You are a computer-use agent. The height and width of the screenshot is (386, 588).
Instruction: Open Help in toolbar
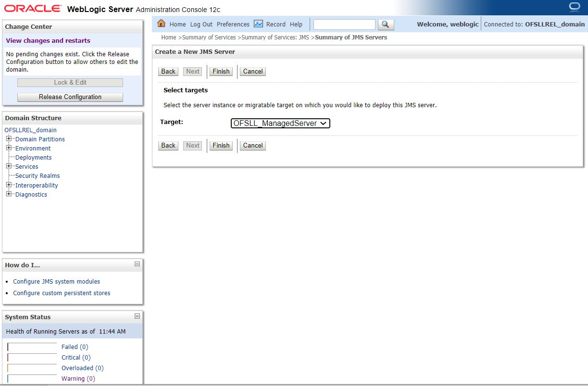coord(296,24)
